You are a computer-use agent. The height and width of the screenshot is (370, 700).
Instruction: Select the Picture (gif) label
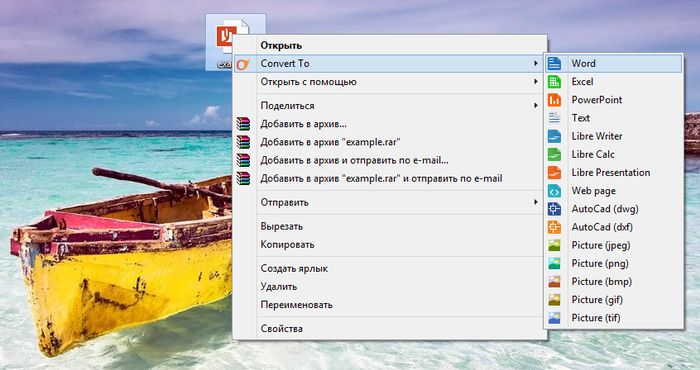[597, 300]
